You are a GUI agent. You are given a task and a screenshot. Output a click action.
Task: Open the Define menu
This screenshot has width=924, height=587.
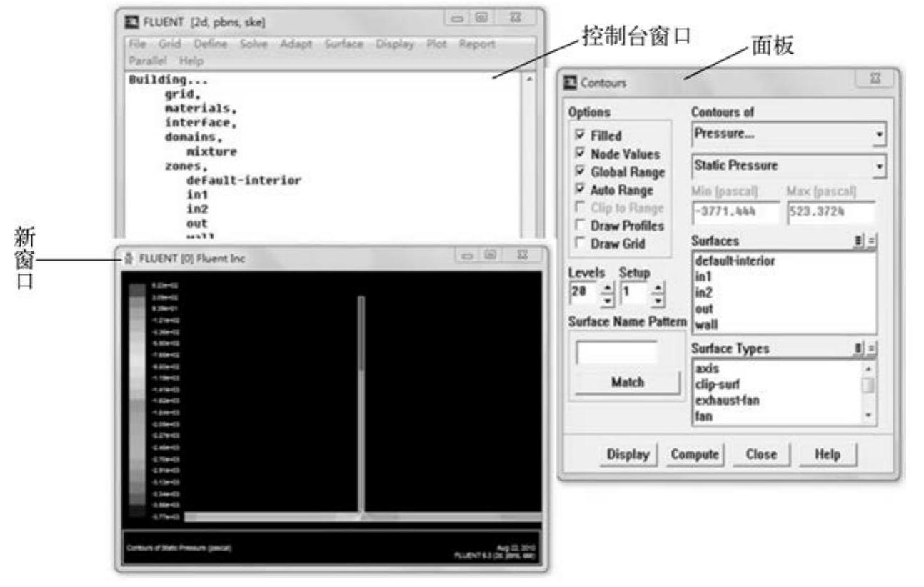pos(210,44)
